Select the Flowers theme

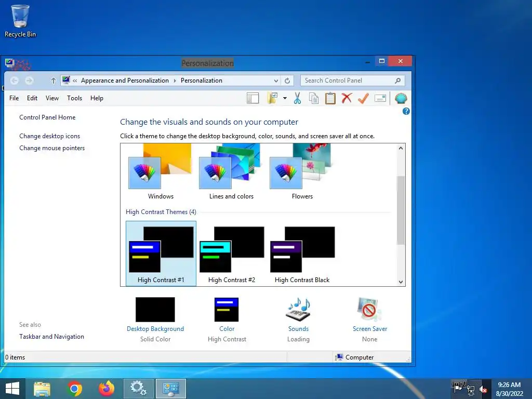(x=302, y=172)
